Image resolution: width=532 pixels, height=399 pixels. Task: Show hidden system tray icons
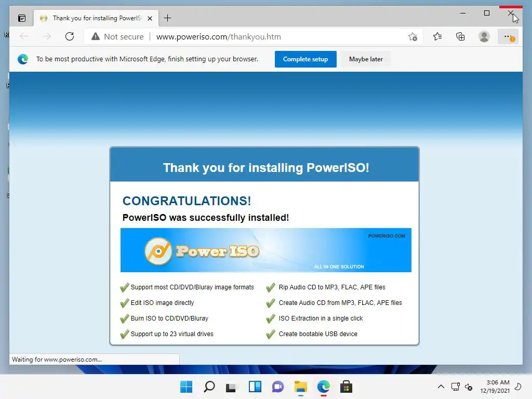pyautogui.click(x=441, y=387)
